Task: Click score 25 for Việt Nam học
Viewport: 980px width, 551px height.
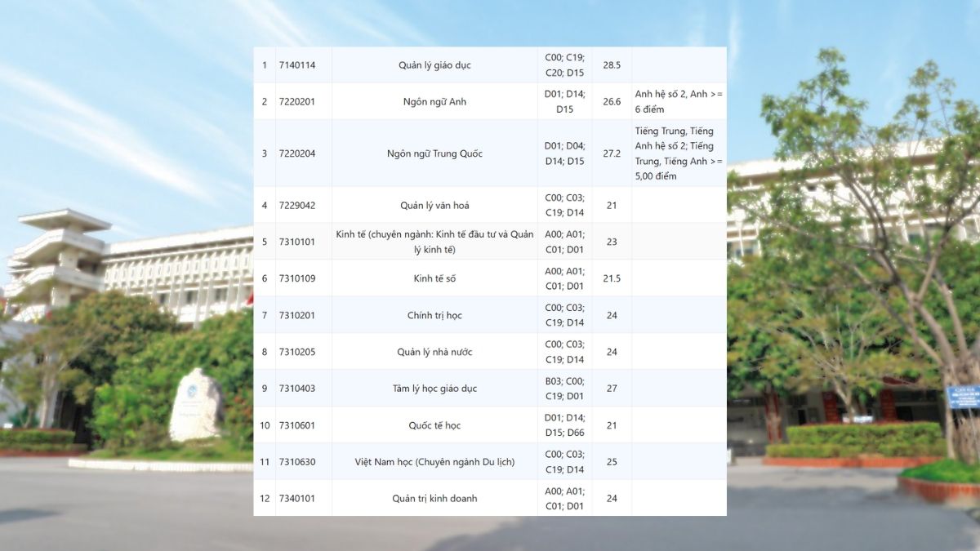Action: tap(612, 462)
